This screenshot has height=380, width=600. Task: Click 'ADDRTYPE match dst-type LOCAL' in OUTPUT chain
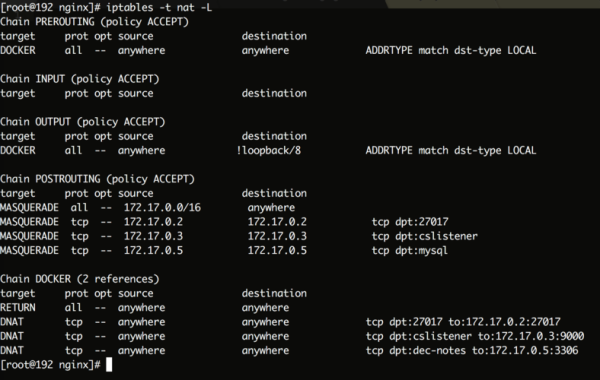click(x=451, y=150)
